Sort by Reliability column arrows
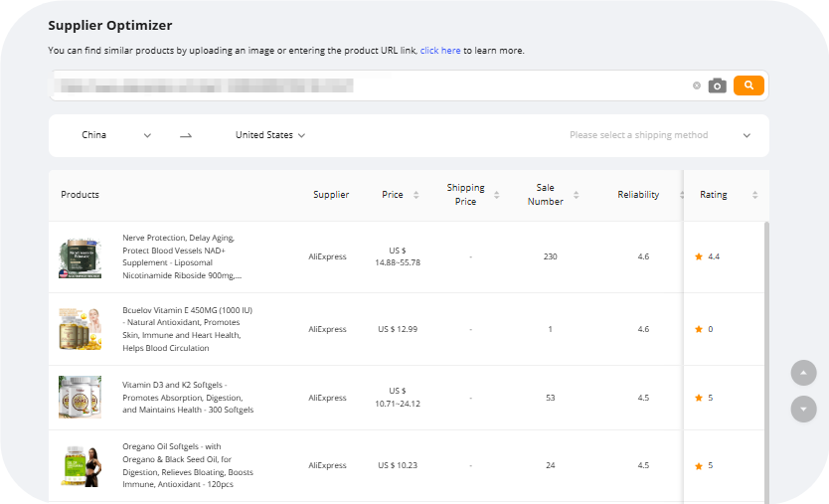 point(681,195)
